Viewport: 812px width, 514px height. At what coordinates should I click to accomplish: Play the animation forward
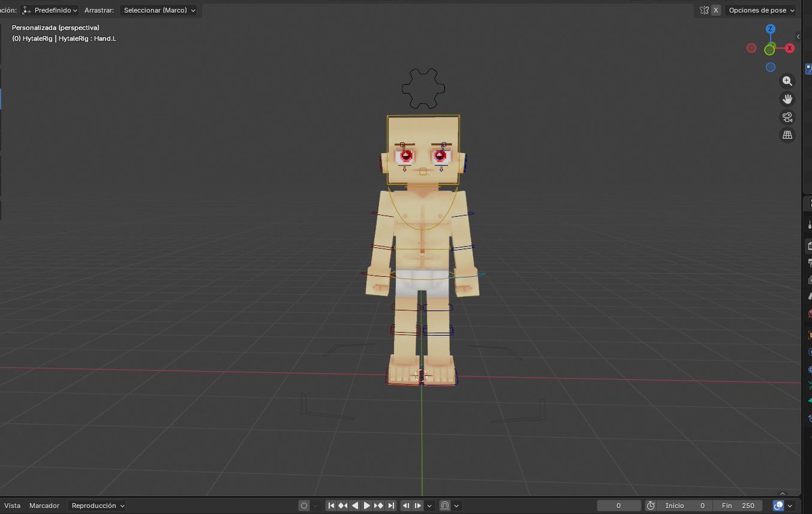point(367,505)
